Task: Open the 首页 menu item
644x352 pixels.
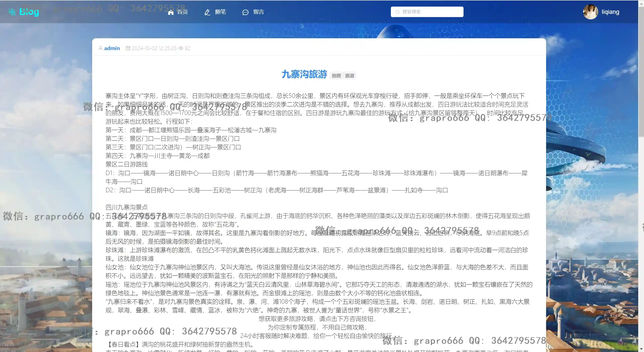Action: tap(182, 12)
